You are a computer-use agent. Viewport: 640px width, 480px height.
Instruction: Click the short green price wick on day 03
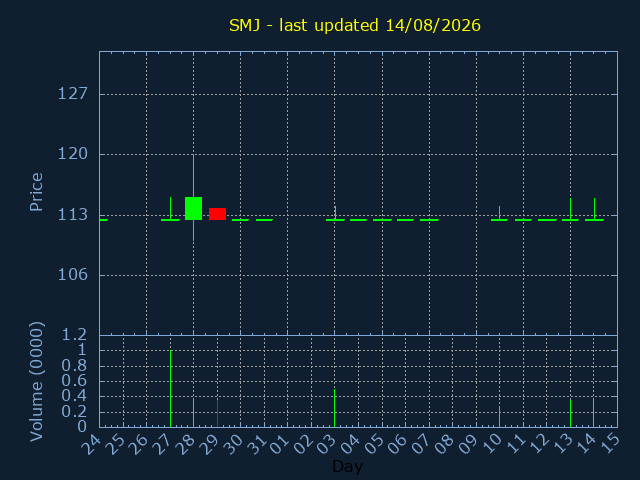click(x=335, y=213)
